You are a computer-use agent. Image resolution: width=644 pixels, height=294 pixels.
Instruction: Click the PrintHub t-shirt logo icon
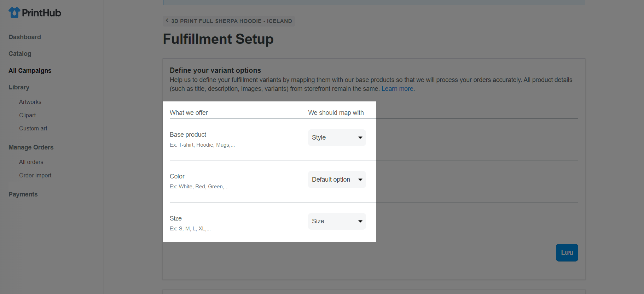pos(14,12)
